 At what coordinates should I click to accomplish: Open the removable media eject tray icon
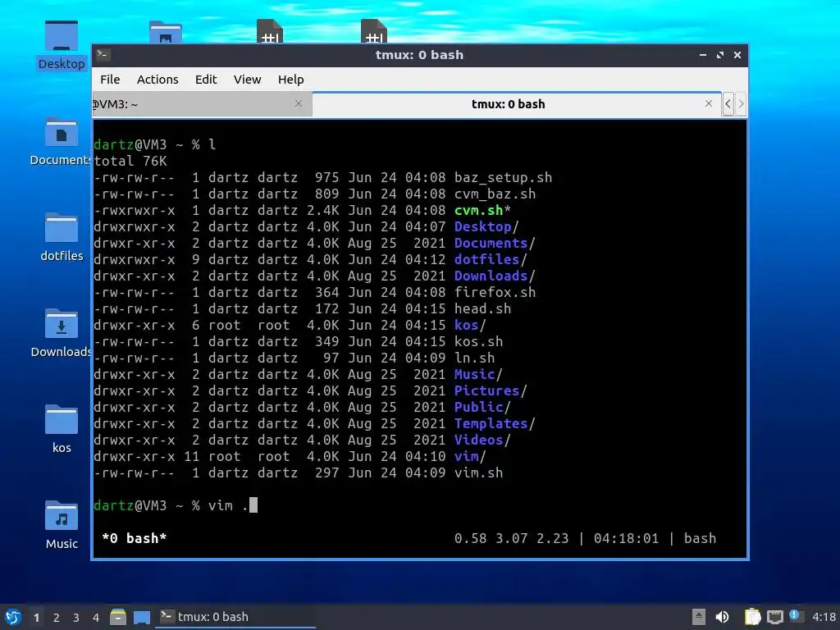pyautogui.click(x=698, y=617)
